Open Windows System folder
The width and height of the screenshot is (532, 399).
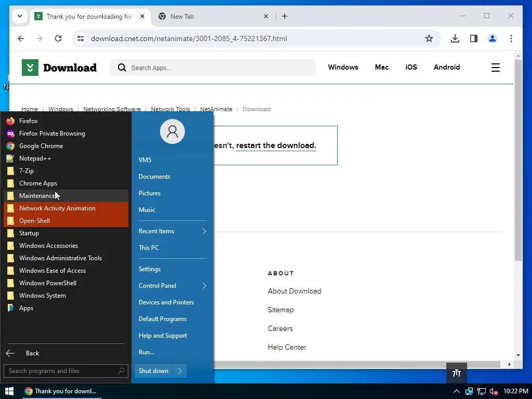[x=66, y=296]
